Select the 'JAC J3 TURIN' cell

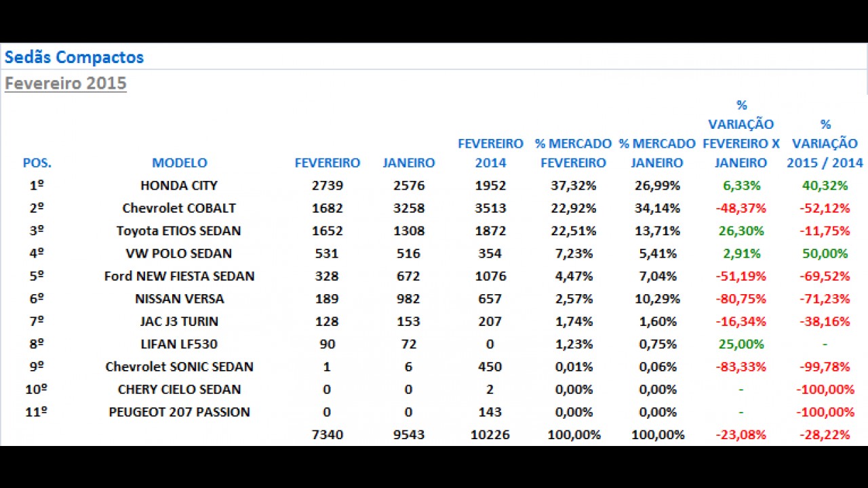pos(179,321)
